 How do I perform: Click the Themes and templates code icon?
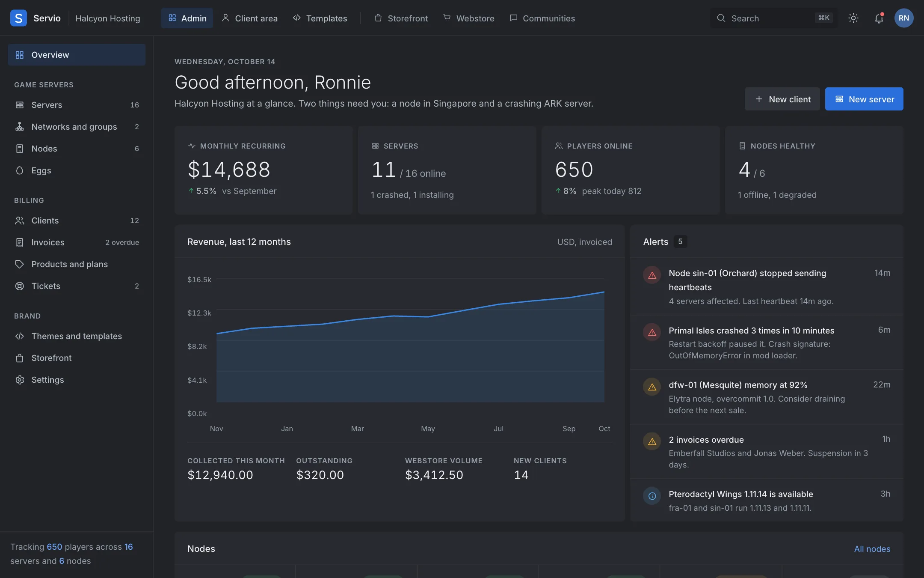(x=20, y=336)
